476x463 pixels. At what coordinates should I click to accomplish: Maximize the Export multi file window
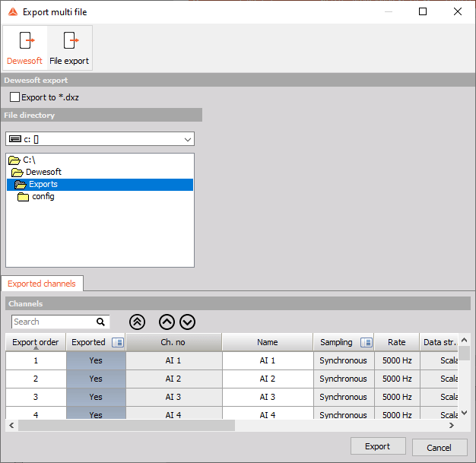coord(423,11)
